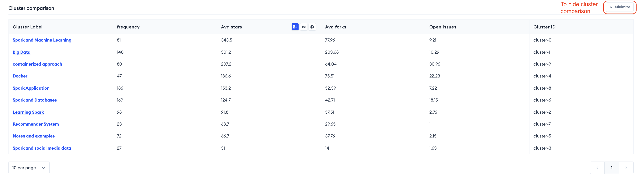Viewport: 644px width, 185px height.
Task: Open Spark Application cluster link
Action: click(31, 88)
